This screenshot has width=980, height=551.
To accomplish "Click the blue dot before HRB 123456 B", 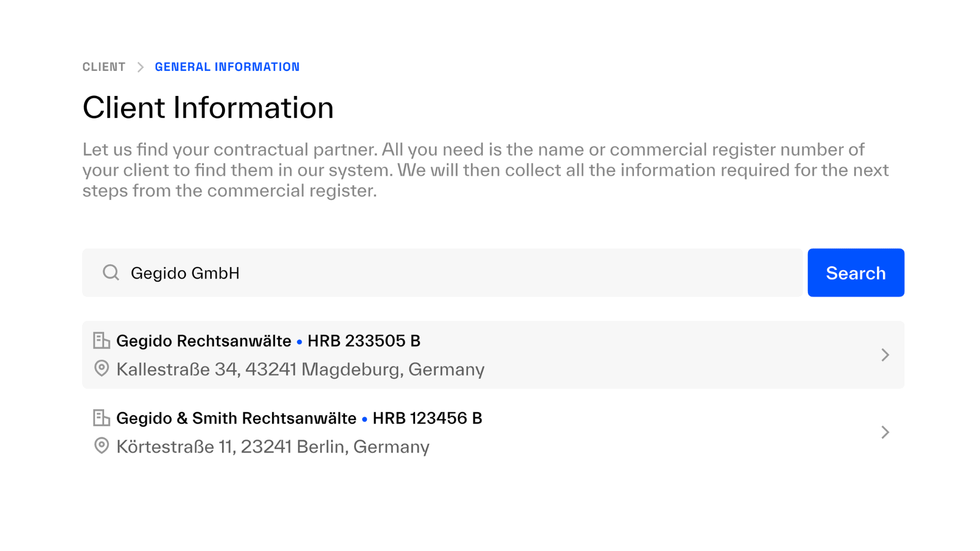I will pos(364,419).
